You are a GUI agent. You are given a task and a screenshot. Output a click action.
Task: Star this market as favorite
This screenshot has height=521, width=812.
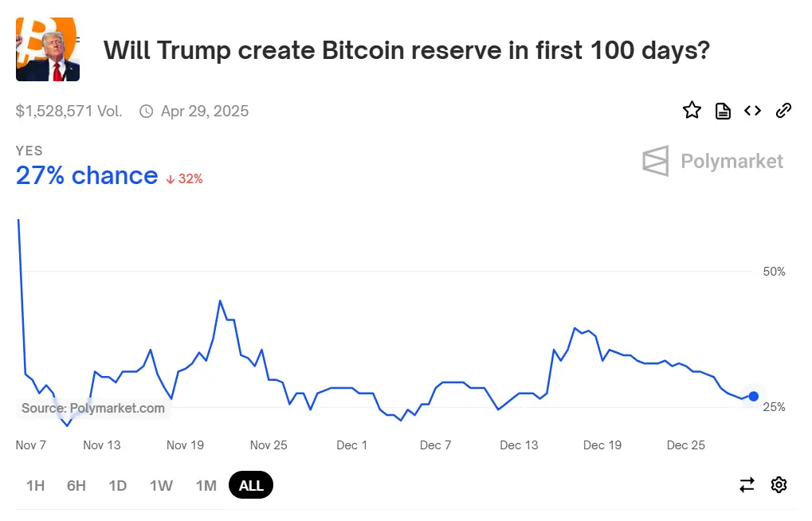coord(691,110)
